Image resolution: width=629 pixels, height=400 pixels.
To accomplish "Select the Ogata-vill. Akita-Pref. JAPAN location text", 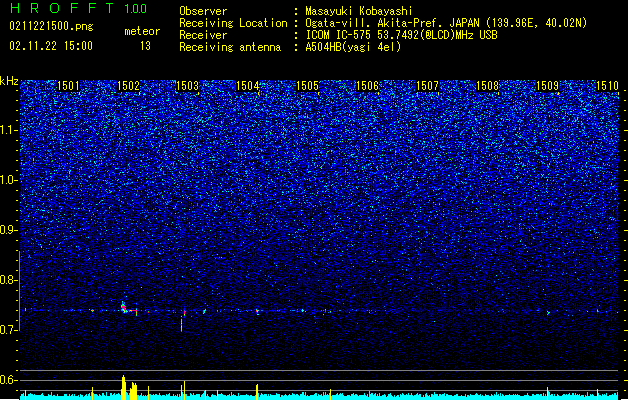I will (446, 23).
